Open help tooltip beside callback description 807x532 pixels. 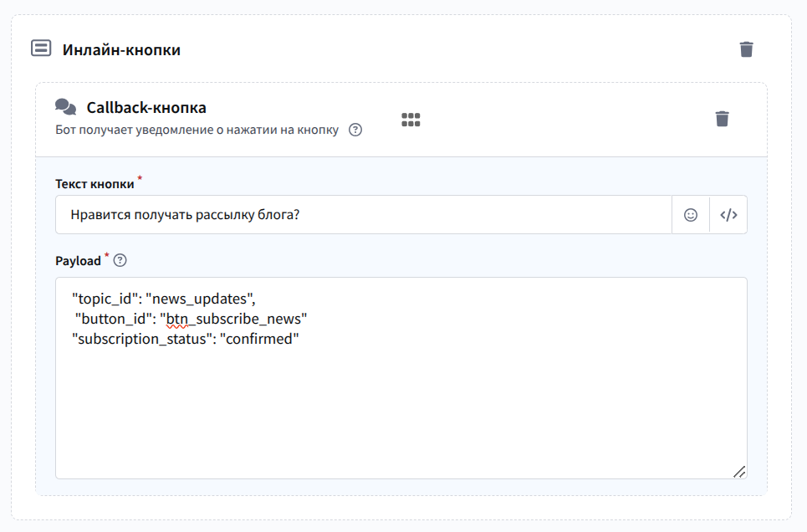pos(355,130)
